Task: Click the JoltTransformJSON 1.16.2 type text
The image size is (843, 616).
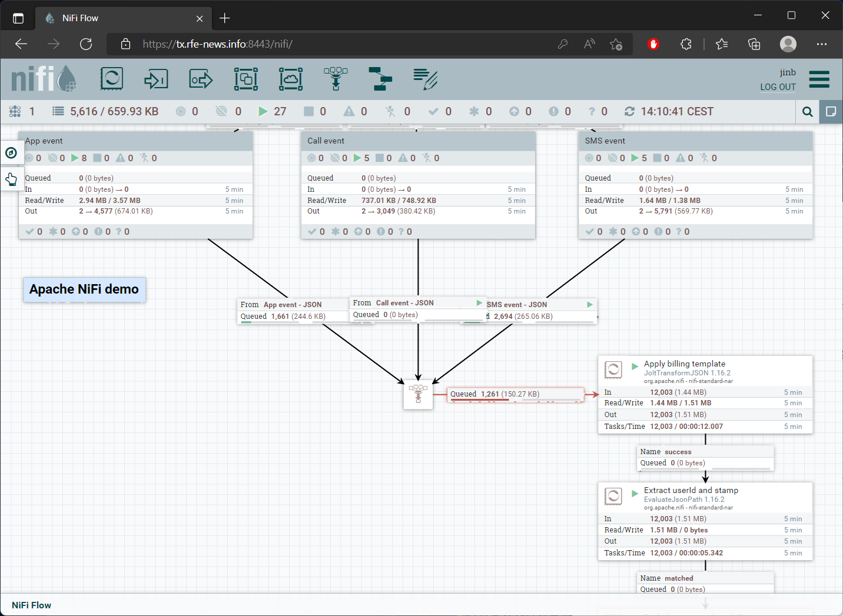Action: [687, 373]
